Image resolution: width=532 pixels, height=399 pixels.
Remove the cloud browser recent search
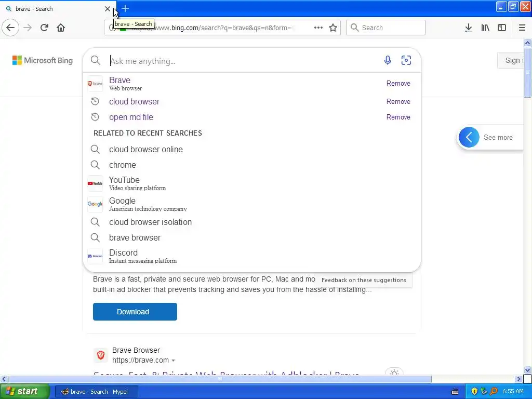398,101
